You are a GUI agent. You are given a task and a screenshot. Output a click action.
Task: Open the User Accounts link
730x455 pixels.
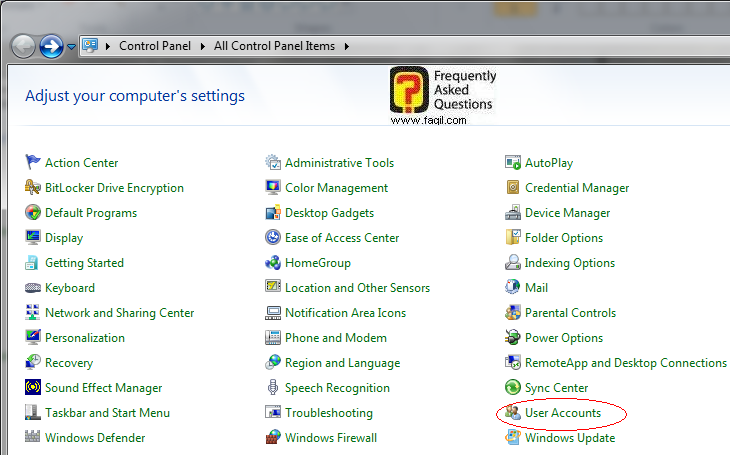(x=562, y=413)
